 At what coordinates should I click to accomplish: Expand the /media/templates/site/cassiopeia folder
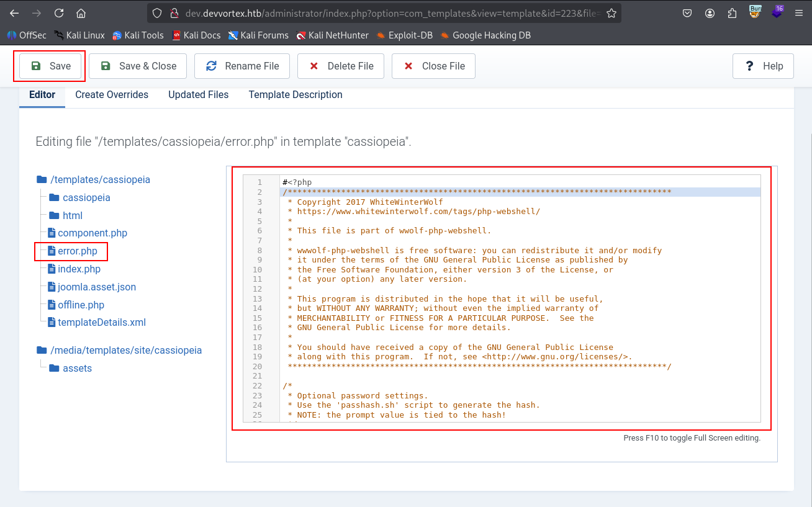tap(119, 350)
